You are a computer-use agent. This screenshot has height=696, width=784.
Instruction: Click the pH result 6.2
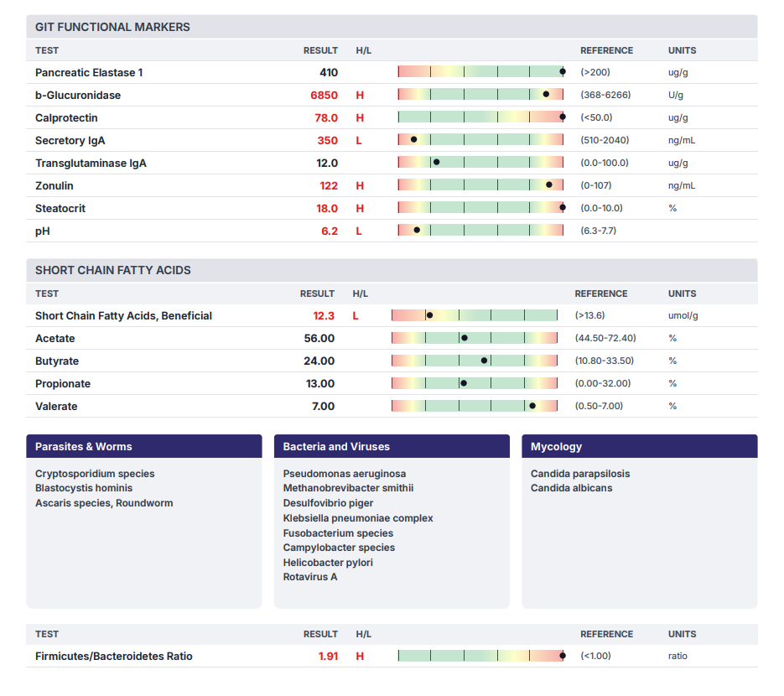click(330, 231)
